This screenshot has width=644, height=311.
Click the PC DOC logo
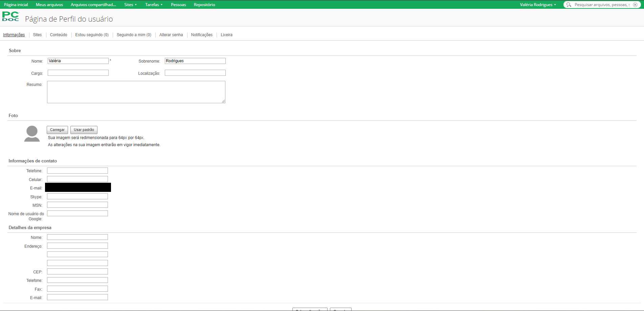point(11,17)
